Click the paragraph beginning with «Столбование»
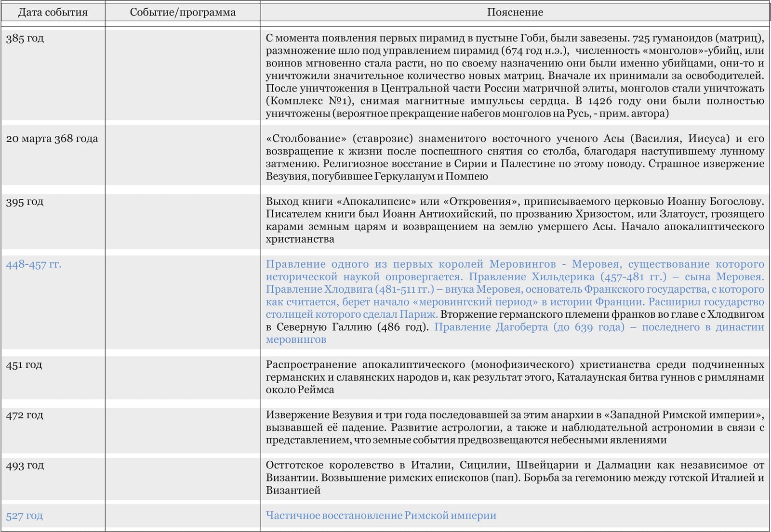Viewport: 771px width, 532px height. pyautogui.click(x=515, y=157)
